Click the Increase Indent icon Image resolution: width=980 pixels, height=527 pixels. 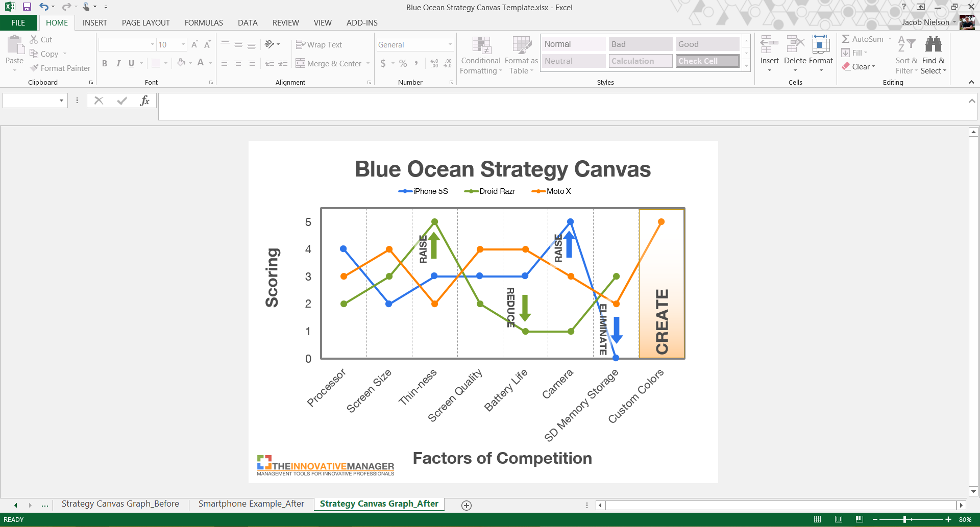[x=283, y=63]
